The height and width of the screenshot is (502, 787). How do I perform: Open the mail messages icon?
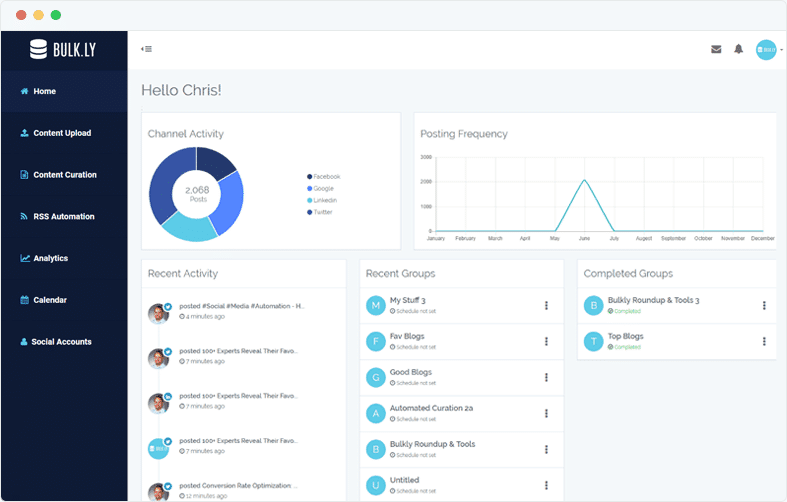[x=716, y=49]
